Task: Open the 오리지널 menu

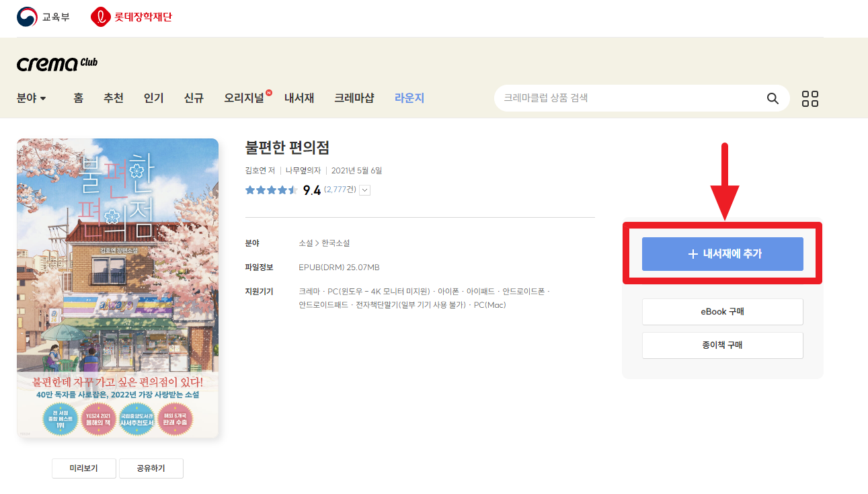Action: tap(244, 98)
